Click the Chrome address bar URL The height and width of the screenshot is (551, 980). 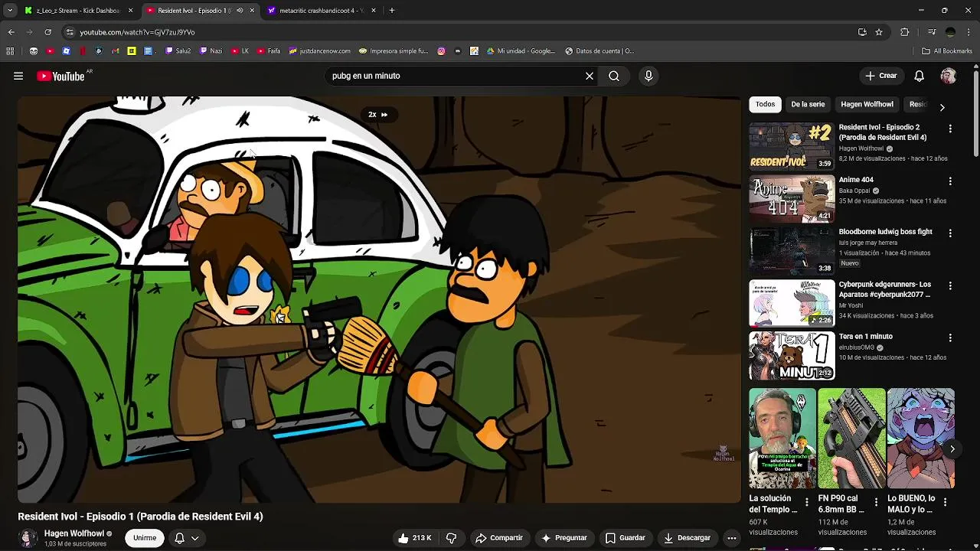tap(137, 32)
